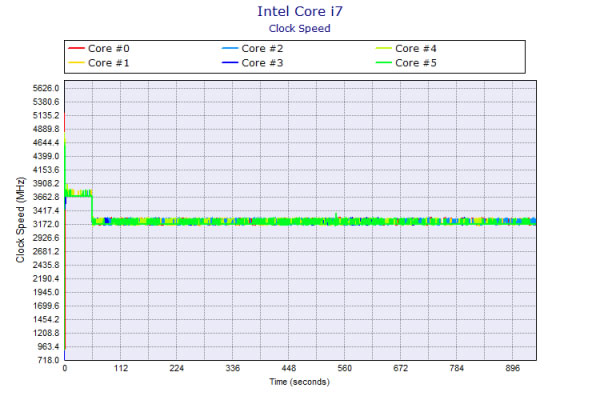Click the 3662.8 y-axis value
600x400 pixels.
(46, 197)
